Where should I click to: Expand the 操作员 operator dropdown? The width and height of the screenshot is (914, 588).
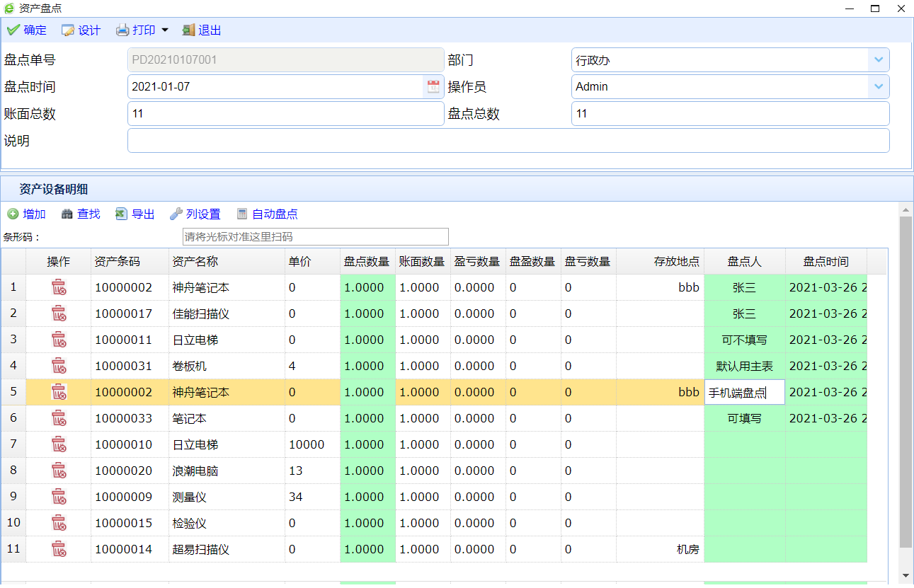point(878,87)
